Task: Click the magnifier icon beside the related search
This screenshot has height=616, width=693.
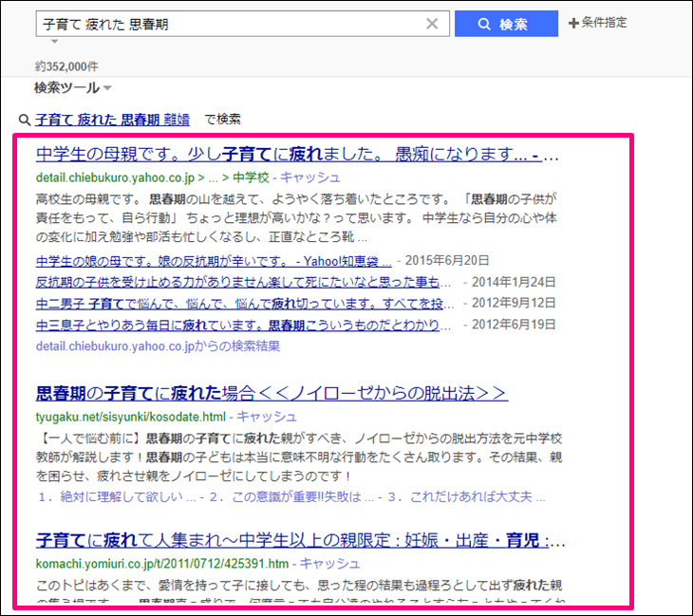Action: point(24,120)
